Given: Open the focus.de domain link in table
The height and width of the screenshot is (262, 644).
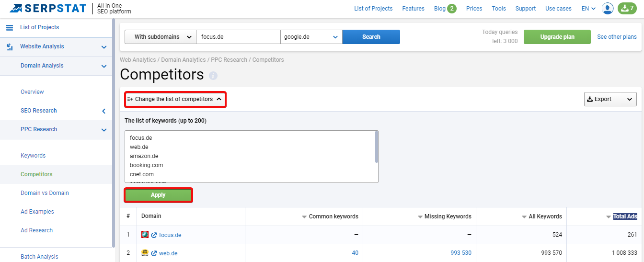Looking at the screenshot, I should (x=170, y=235).
